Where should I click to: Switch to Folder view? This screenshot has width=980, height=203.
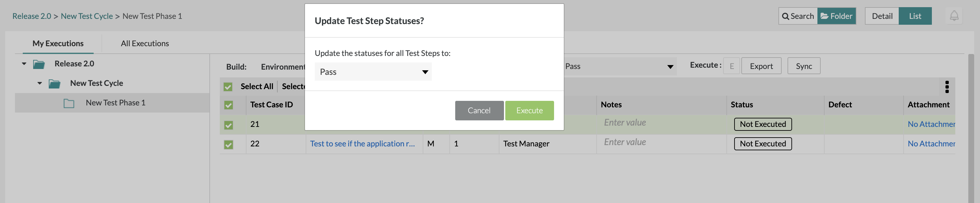click(836, 16)
